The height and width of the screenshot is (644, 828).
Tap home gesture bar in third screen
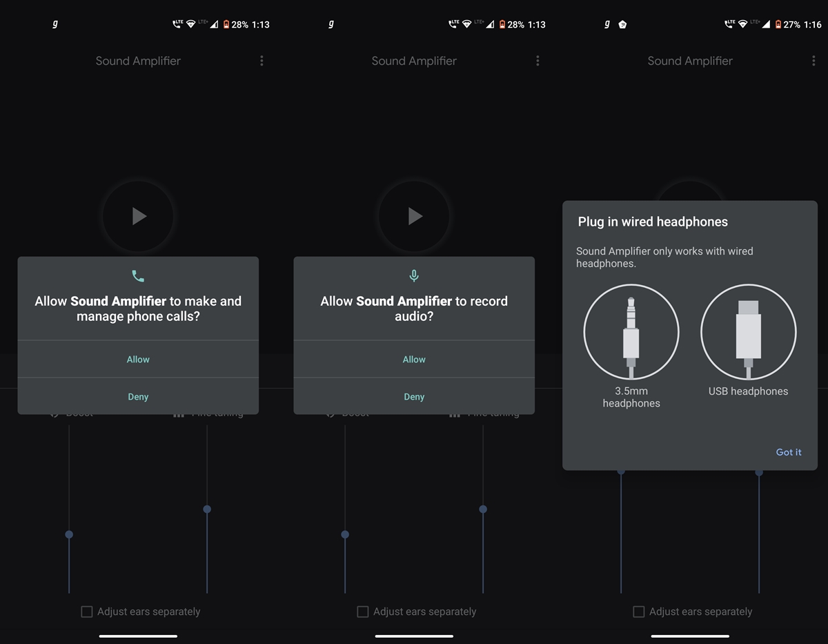[x=690, y=635]
